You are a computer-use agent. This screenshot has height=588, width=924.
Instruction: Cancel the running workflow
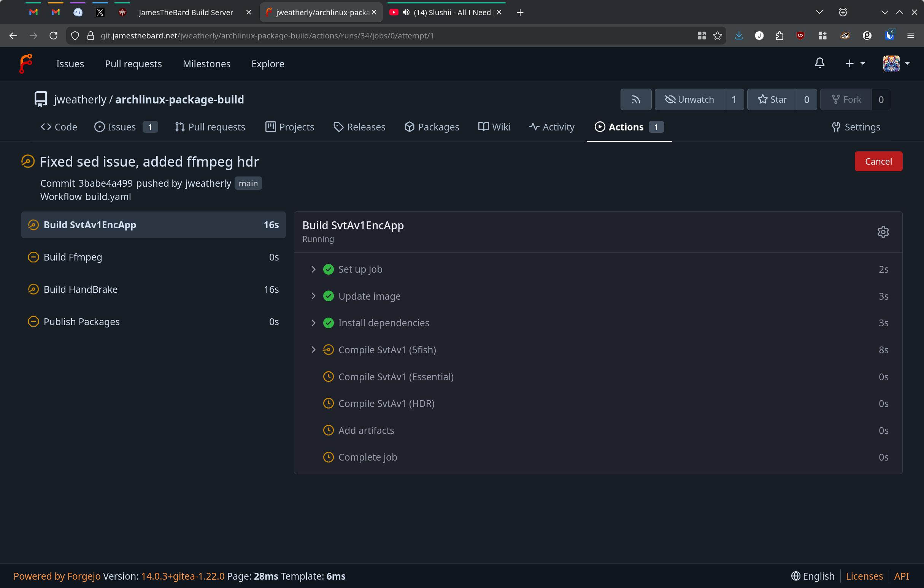(878, 162)
